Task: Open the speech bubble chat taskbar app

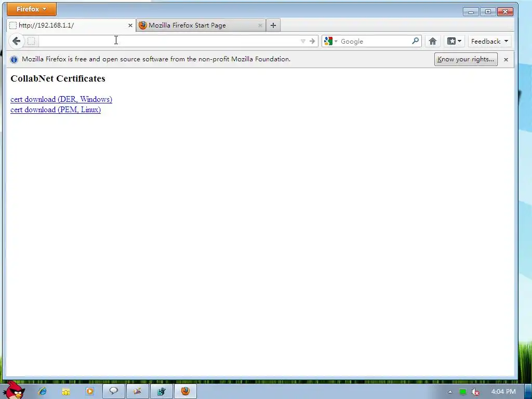Action: [x=114, y=391]
